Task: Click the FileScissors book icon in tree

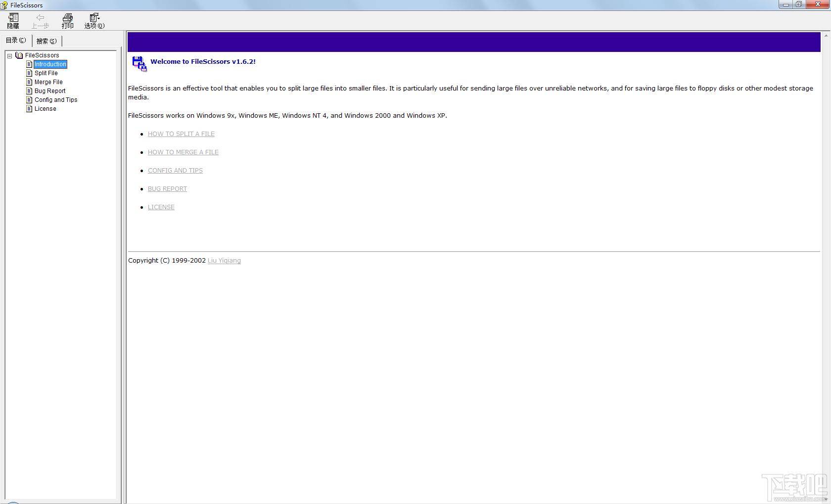Action: [19, 55]
